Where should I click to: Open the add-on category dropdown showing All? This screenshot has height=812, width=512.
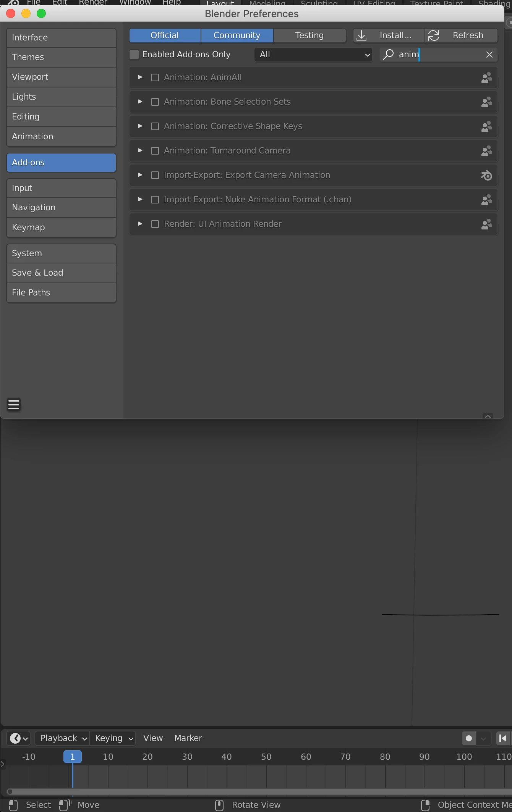coord(313,55)
